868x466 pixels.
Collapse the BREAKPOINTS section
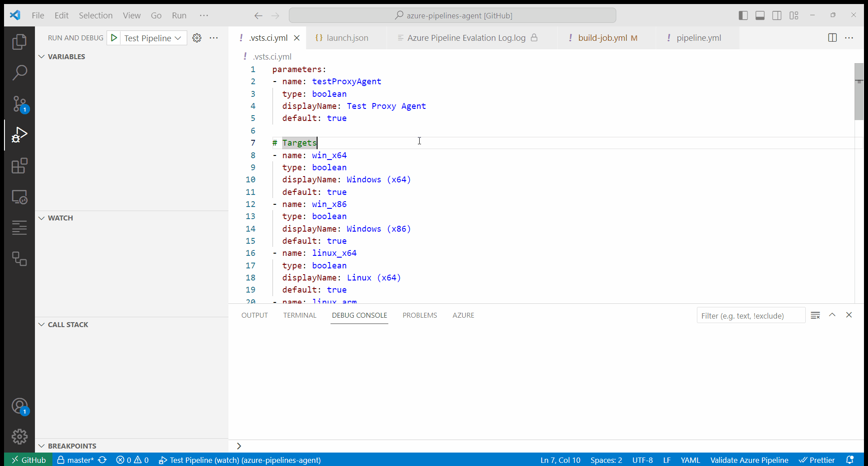coord(132,446)
